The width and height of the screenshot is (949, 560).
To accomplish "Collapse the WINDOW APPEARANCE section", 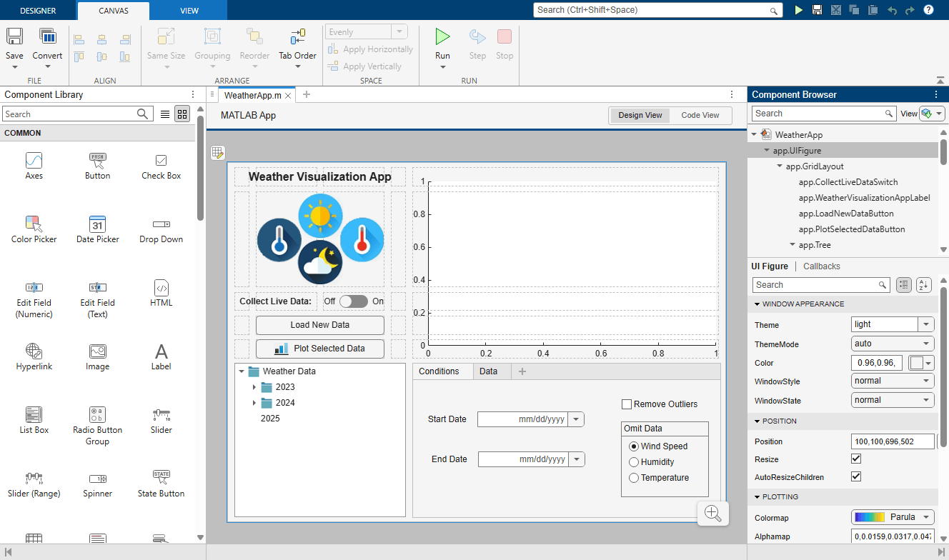I will coord(757,304).
